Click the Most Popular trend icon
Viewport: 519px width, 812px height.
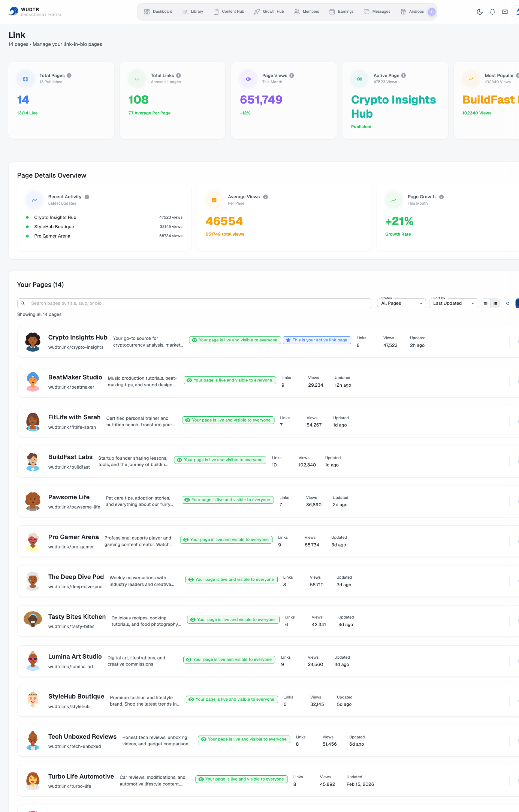coord(471,79)
